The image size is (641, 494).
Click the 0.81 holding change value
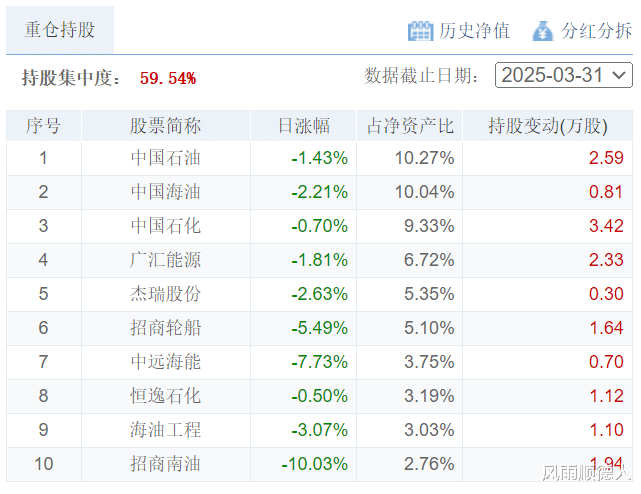[x=606, y=192]
